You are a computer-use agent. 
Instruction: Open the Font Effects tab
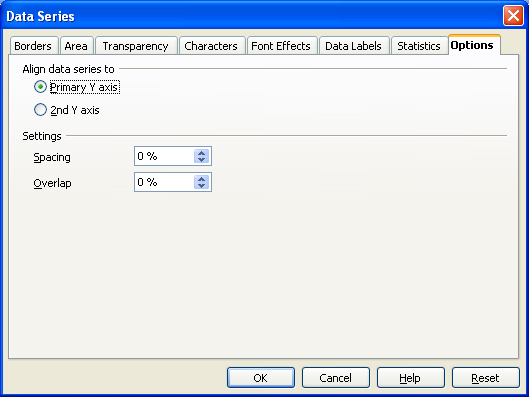[x=282, y=46]
